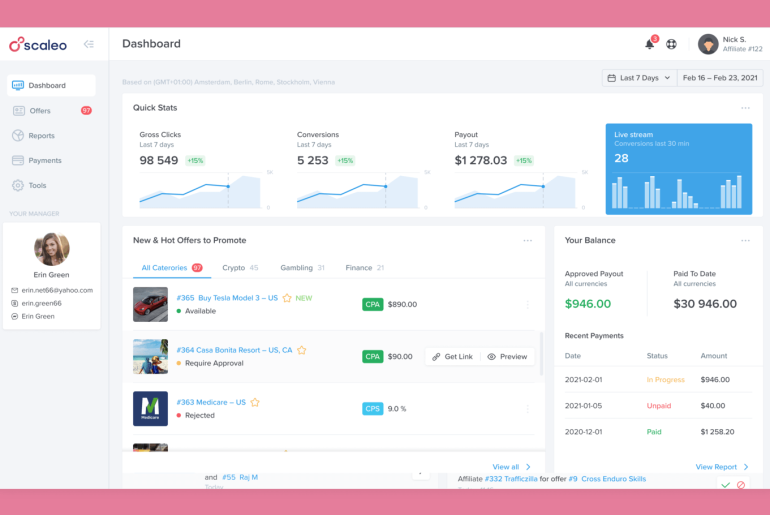Click the Tesla offer thumbnail
Viewport: 770px width, 515px height.
[x=150, y=304]
